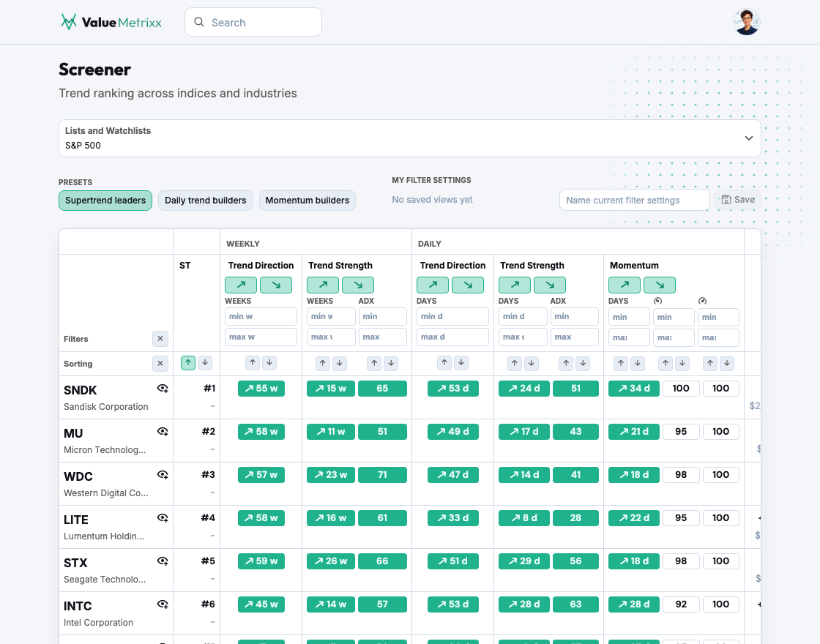
Task: Sort daily Trend Direction days ascending
Action: [x=444, y=362]
